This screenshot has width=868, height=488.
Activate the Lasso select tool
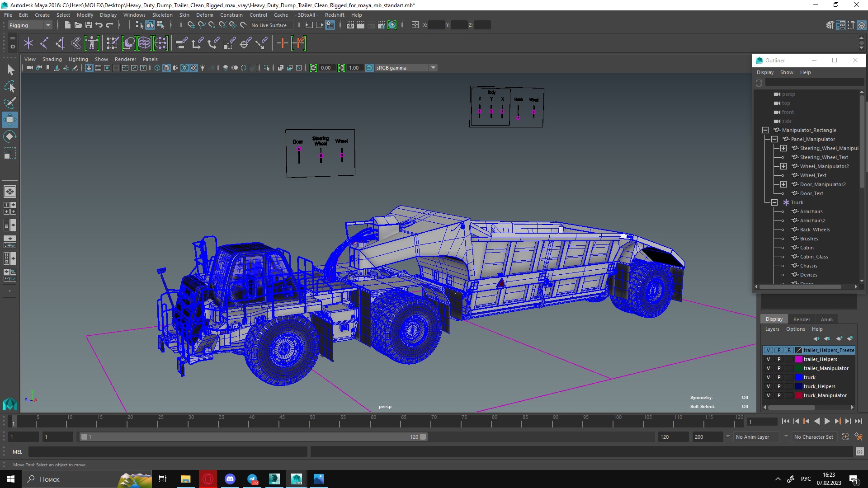[x=10, y=86]
